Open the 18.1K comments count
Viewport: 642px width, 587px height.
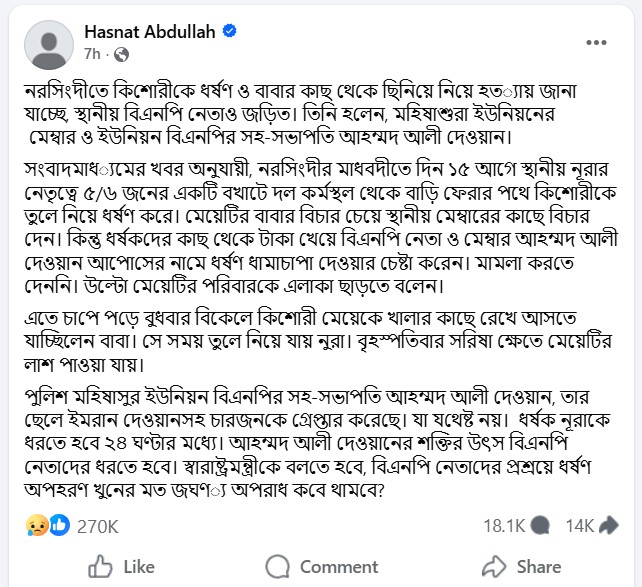click(504, 525)
